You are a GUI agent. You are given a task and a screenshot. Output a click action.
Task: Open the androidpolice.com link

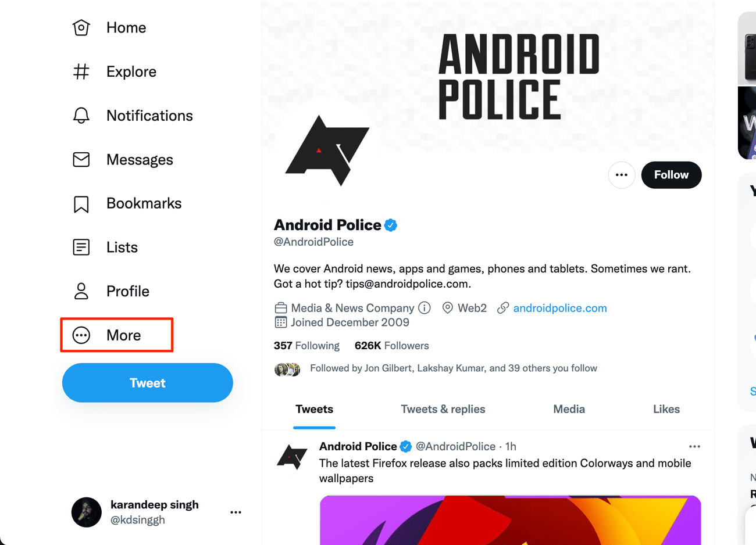(x=559, y=308)
